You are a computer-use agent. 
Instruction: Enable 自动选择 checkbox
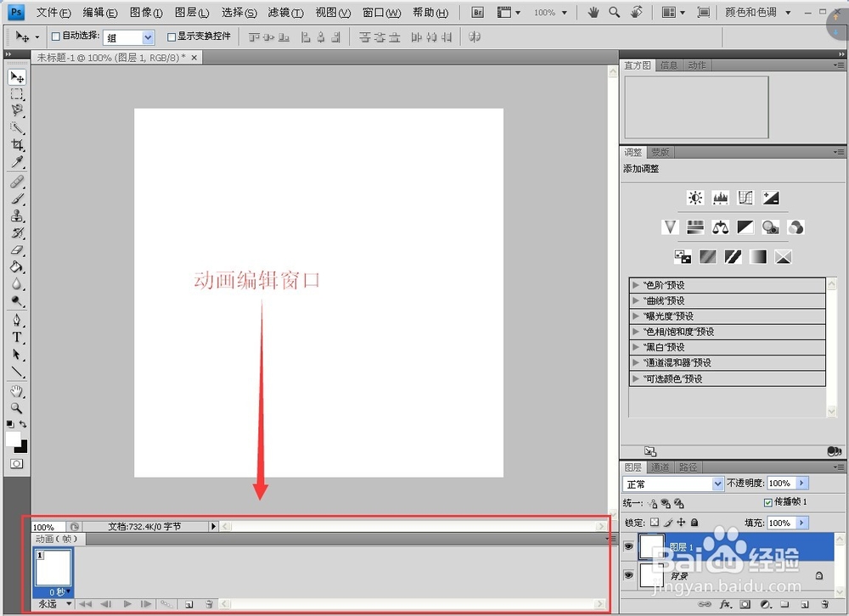coord(56,36)
